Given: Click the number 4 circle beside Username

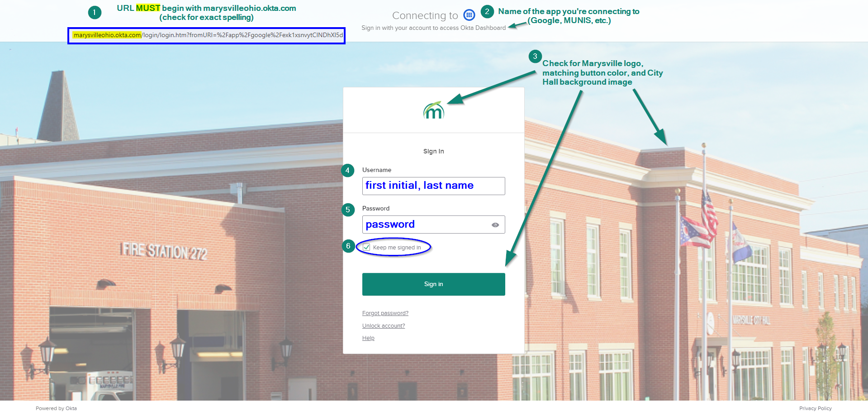Looking at the screenshot, I should tap(347, 171).
